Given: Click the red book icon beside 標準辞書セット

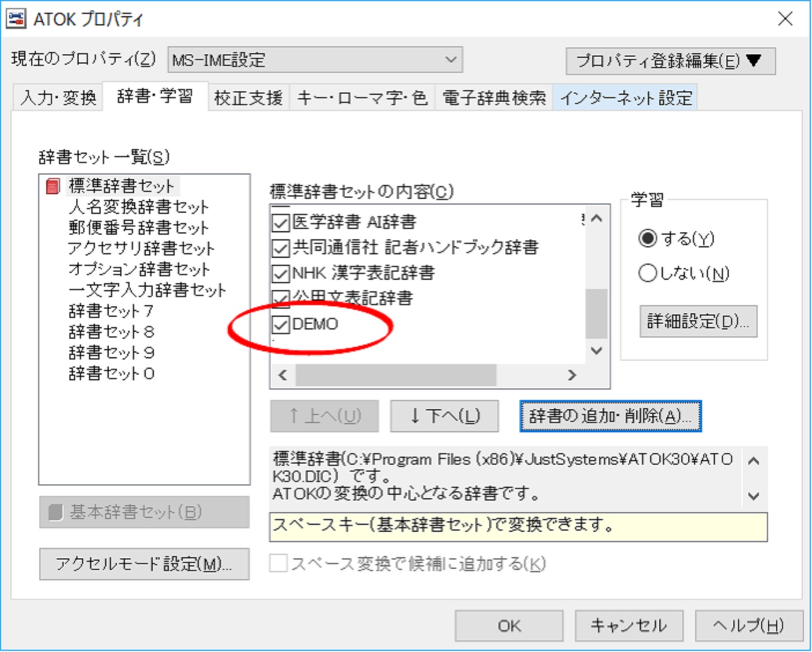Looking at the screenshot, I should pos(53,186).
